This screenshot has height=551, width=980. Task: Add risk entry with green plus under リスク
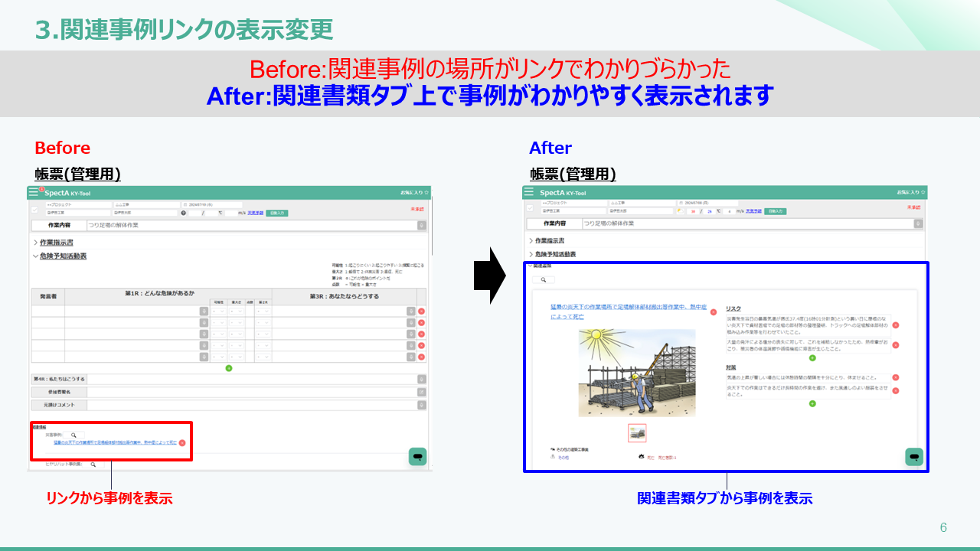point(812,357)
